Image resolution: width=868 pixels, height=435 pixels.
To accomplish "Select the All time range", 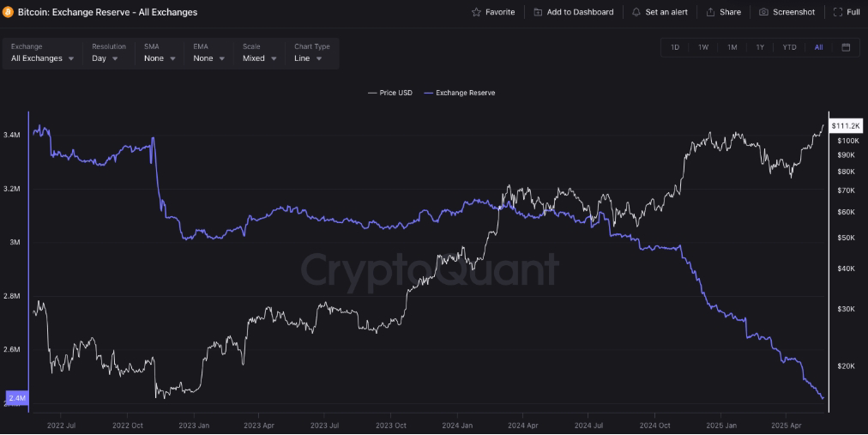I will coord(818,47).
